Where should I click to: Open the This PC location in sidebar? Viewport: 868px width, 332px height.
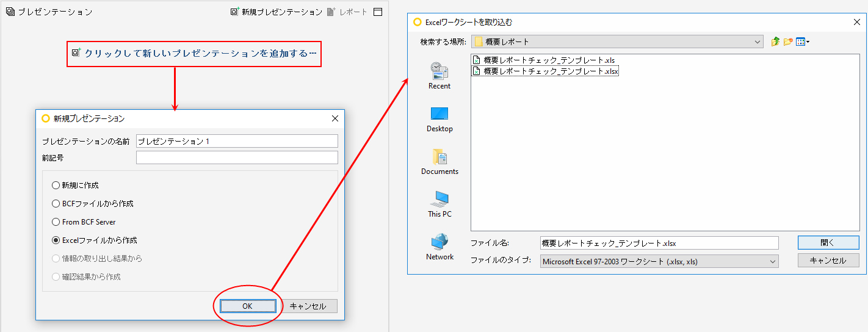[x=439, y=204]
